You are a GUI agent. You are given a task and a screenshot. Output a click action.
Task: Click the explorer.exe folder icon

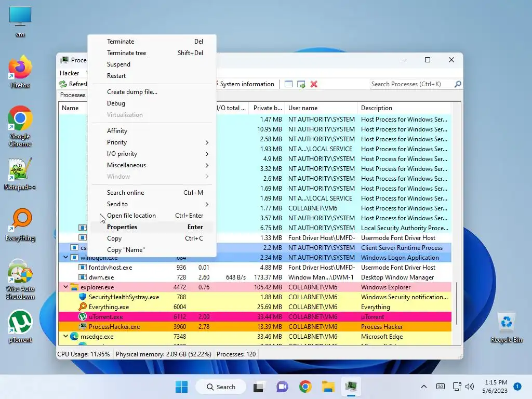pos(74,287)
